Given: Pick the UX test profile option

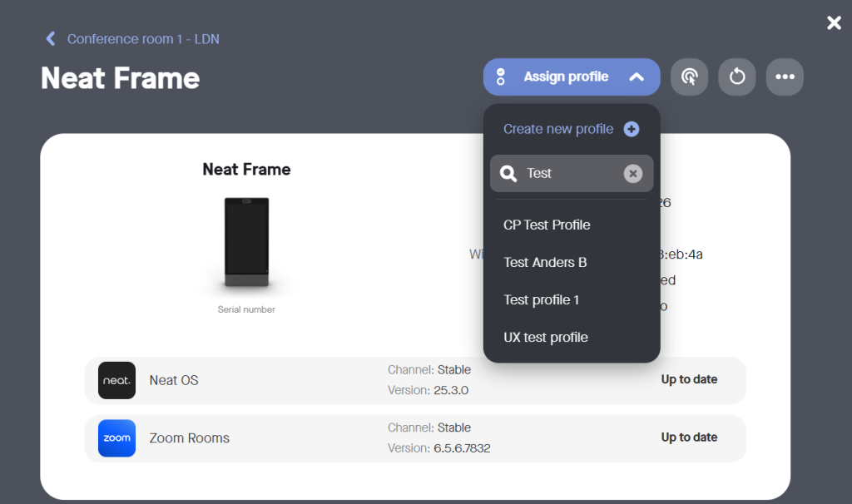Looking at the screenshot, I should [x=546, y=337].
